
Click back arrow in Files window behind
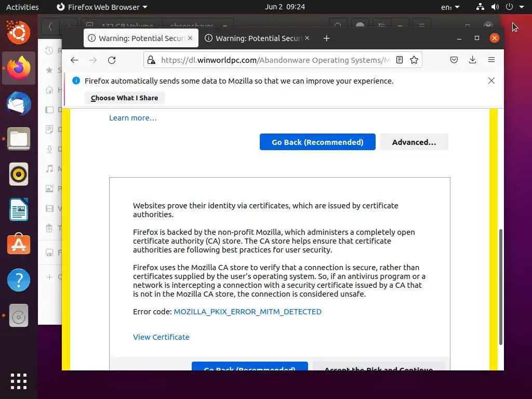[50, 26]
